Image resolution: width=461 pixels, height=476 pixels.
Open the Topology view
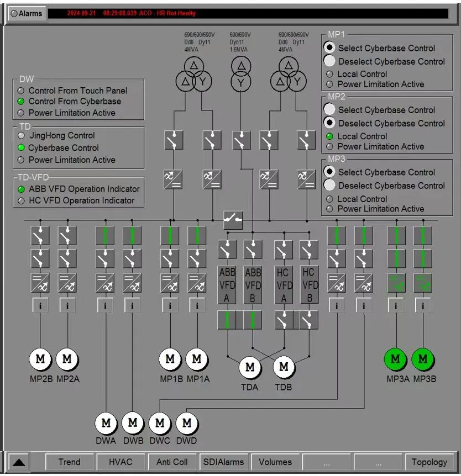[429, 462]
